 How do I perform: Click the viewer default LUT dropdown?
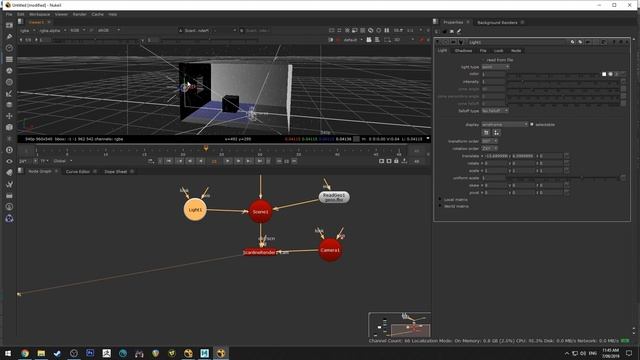353,40
